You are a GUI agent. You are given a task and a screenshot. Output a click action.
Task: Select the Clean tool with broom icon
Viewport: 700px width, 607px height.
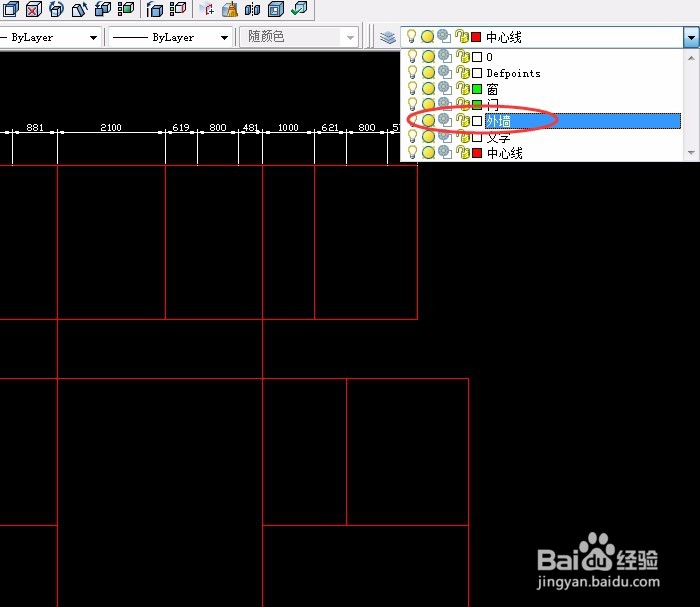(229, 8)
